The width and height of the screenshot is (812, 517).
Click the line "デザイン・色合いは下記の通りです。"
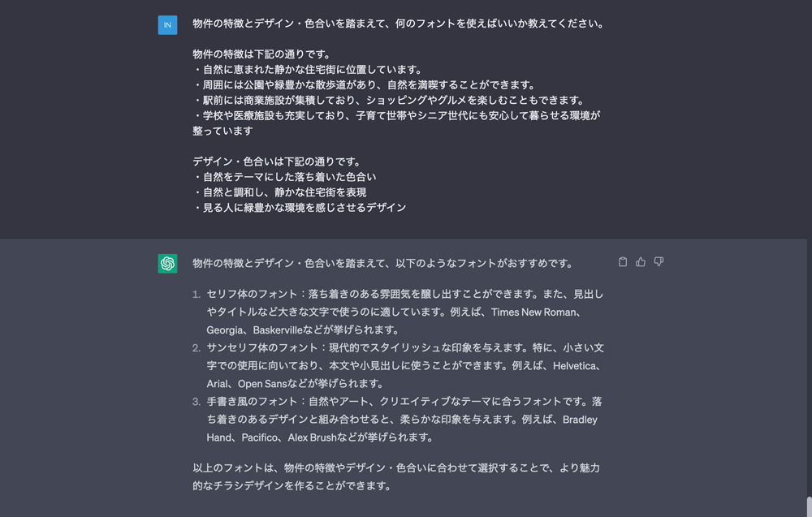pyautogui.click(x=277, y=162)
